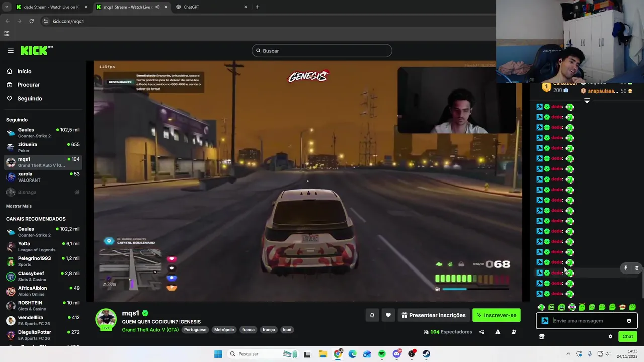Click the Portuguese tag
This screenshot has height=362, width=644.
pyautogui.click(x=195, y=330)
